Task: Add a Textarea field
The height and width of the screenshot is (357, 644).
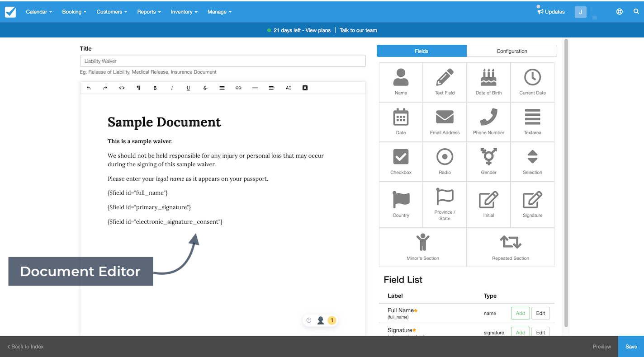Action: (532, 122)
